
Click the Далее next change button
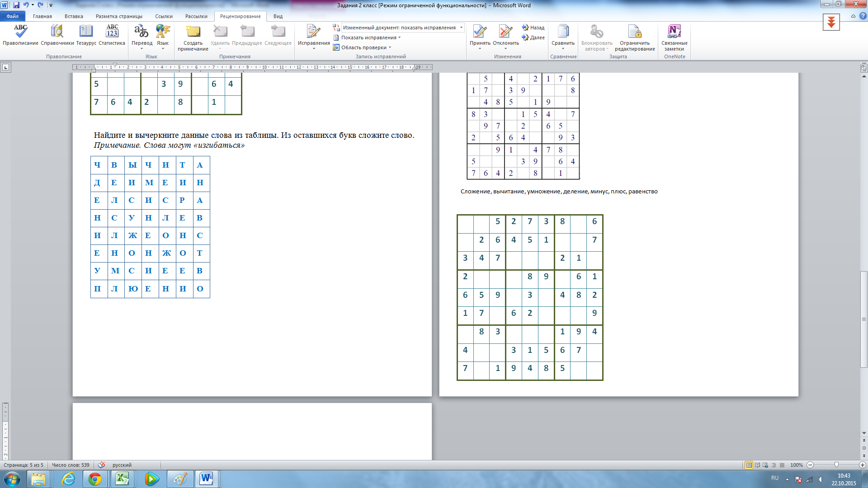click(x=533, y=38)
